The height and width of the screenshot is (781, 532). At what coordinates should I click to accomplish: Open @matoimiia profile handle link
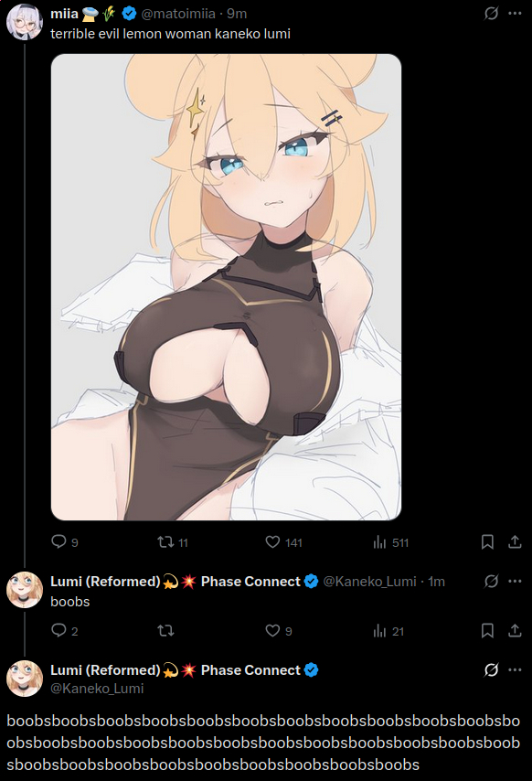click(178, 14)
